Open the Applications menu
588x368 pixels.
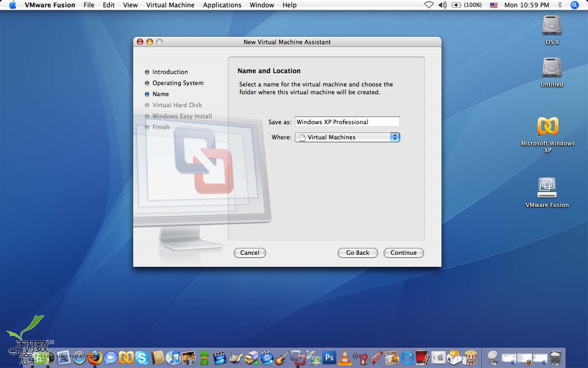coord(222,5)
